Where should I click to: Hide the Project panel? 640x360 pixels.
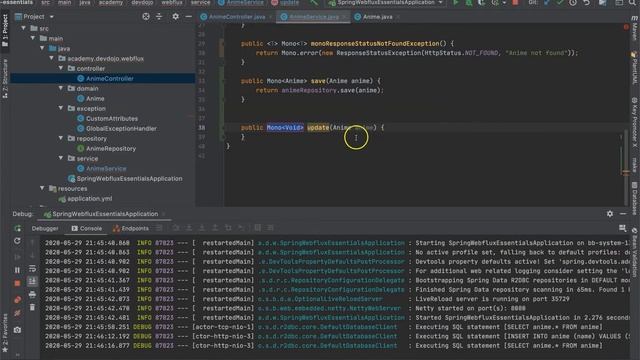(x=189, y=17)
